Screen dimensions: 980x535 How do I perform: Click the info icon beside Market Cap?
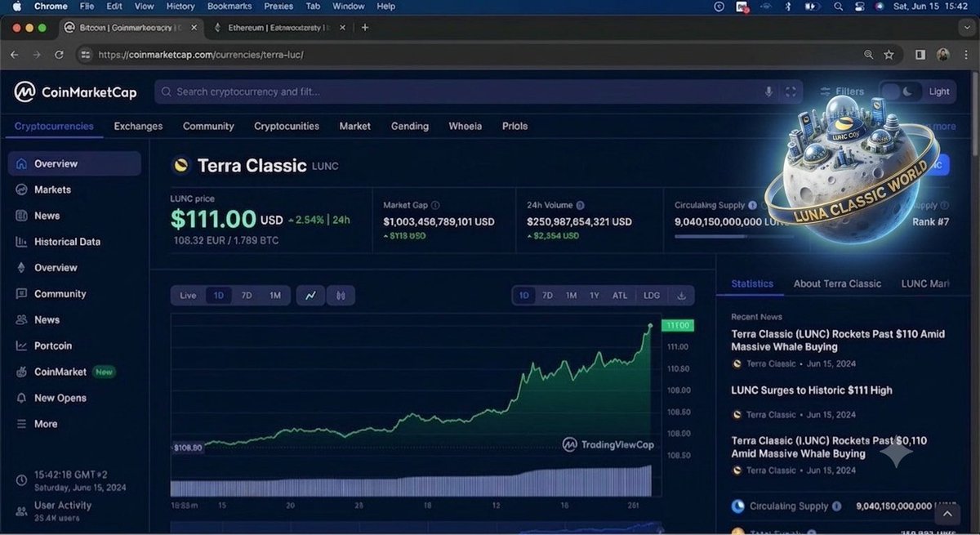coord(435,205)
